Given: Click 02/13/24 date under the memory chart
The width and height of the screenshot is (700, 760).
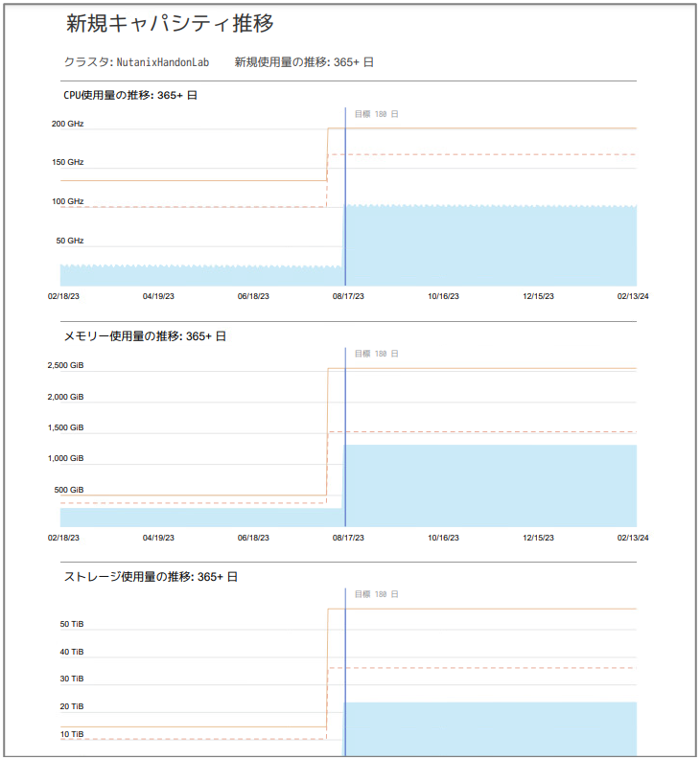Looking at the screenshot, I should point(633,538).
